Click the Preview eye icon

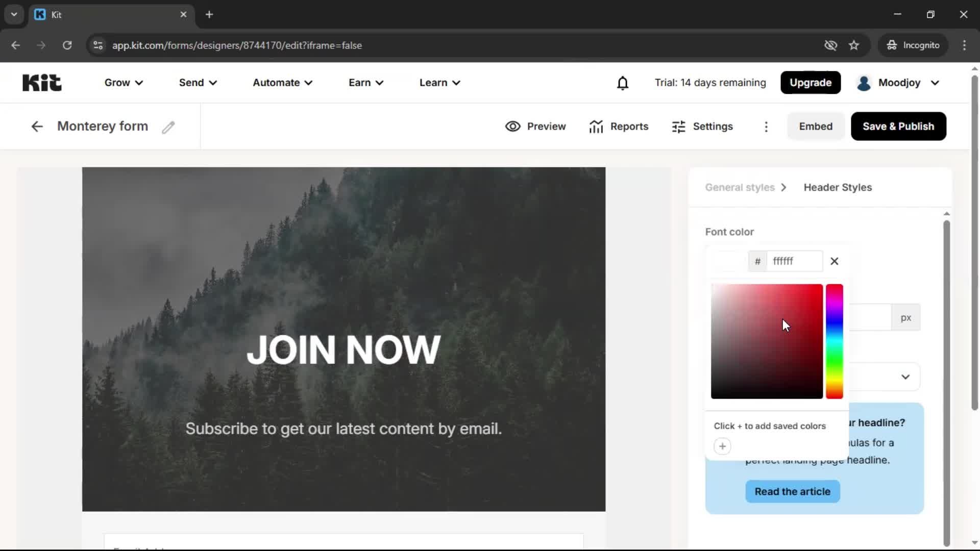click(513, 126)
